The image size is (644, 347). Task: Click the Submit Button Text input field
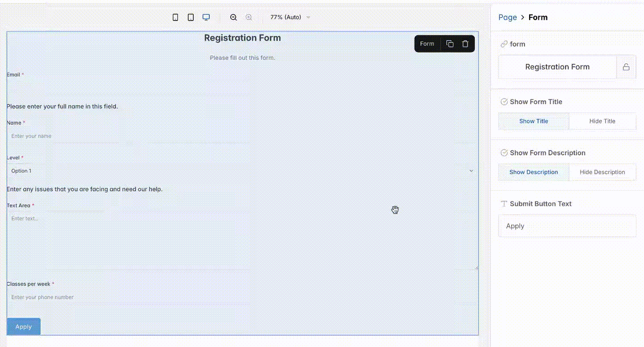tap(567, 226)
